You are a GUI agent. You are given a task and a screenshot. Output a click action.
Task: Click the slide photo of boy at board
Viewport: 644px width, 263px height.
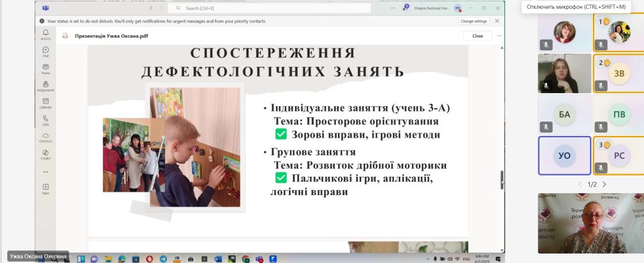click(195, 147)
